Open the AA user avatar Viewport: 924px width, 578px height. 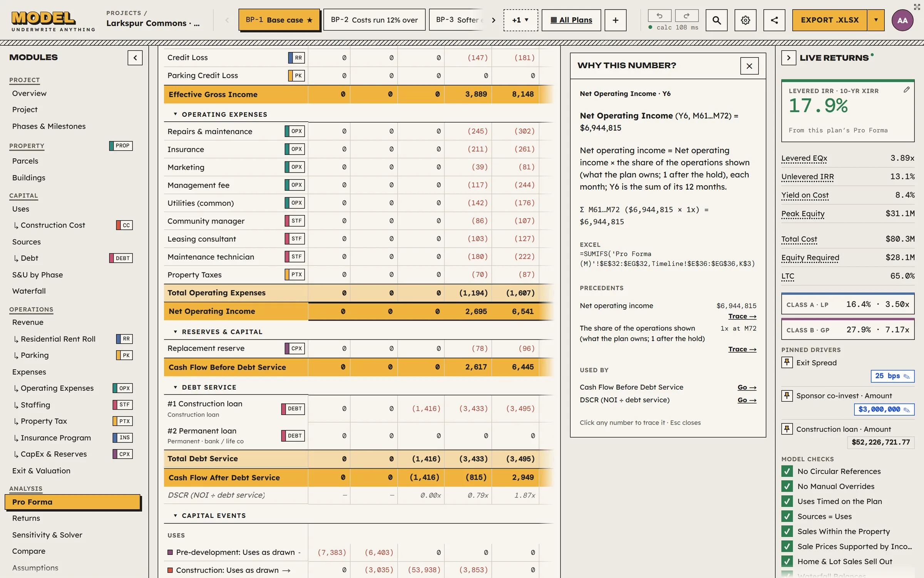tap(902, 20)
